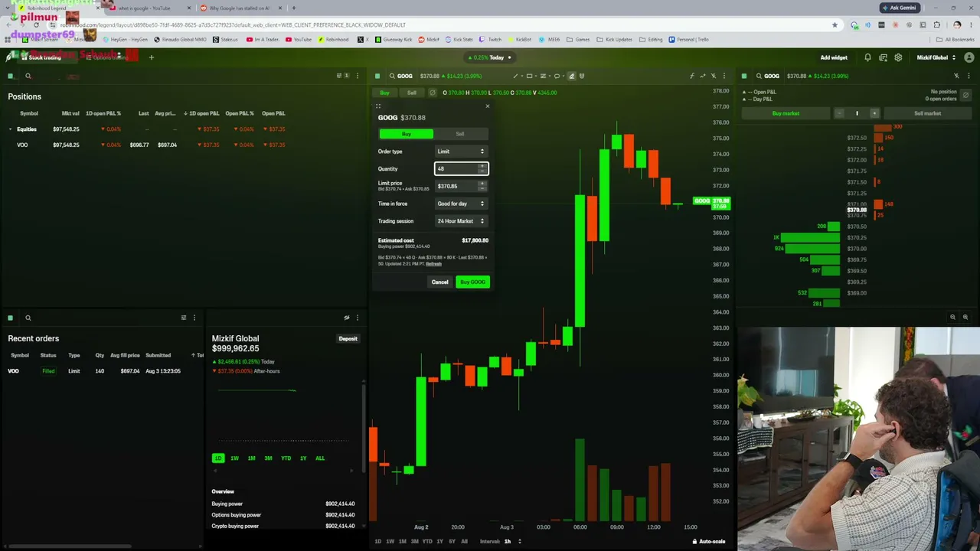The width and height of the screenshot is (980, 551).
Task: Open the account widget three-dot menu
Action: tap(357, 318)
